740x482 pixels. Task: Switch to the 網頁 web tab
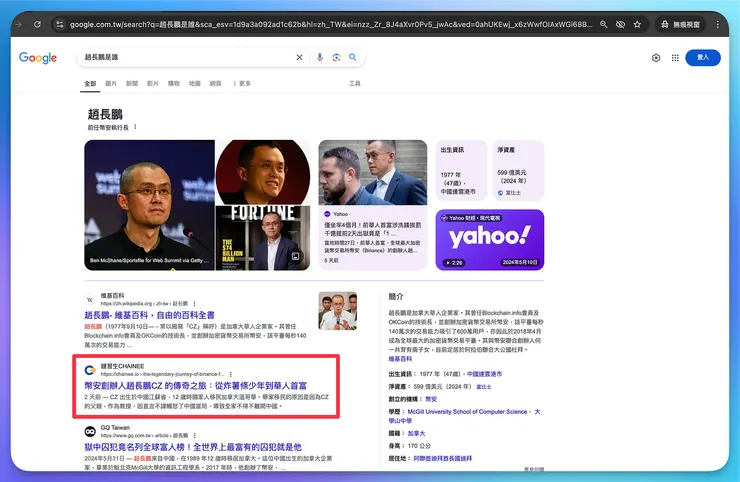pos(215,84)
